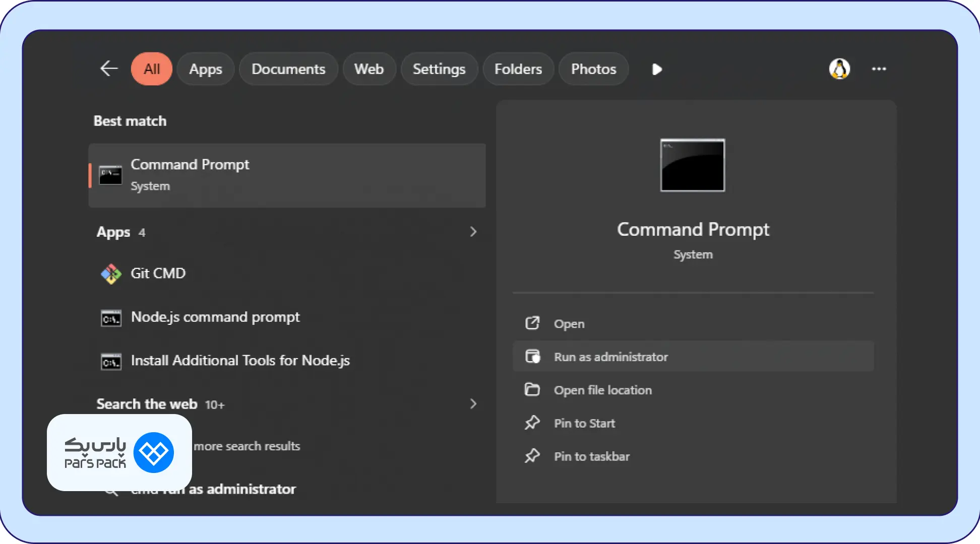980x544 pixels.
Task: Click the Git CMD colorful icon
Action: point(111,274)
